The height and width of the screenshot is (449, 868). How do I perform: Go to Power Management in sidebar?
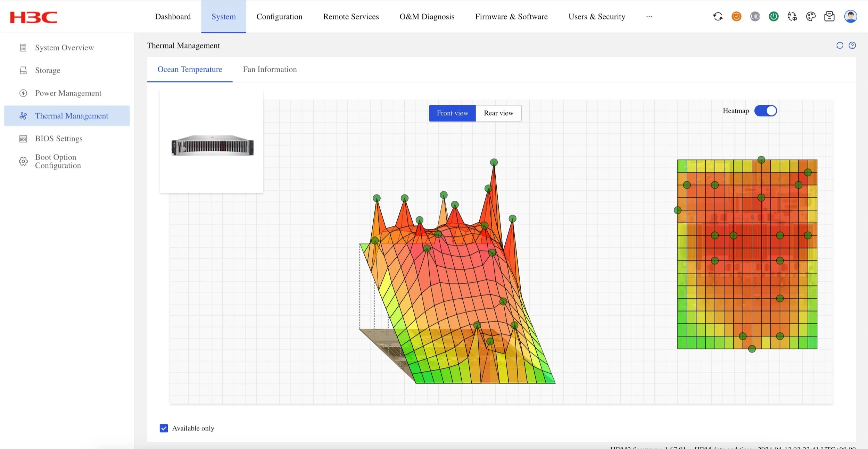[x=68, y=93]
